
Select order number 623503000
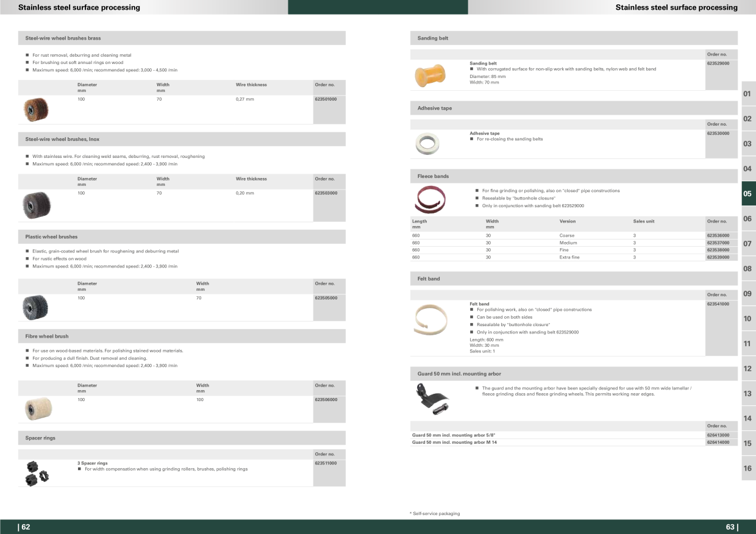[x=326, y=193]
